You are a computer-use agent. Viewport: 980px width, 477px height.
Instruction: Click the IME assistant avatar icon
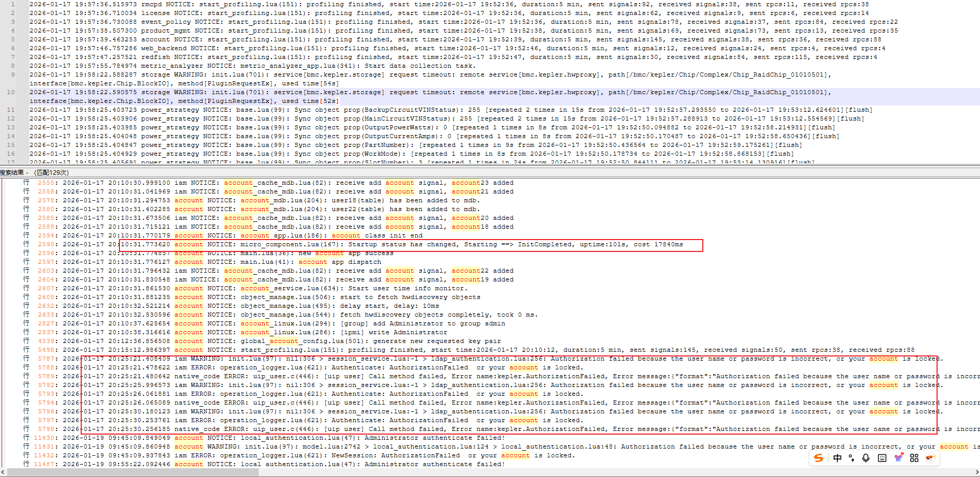(930, 458)
